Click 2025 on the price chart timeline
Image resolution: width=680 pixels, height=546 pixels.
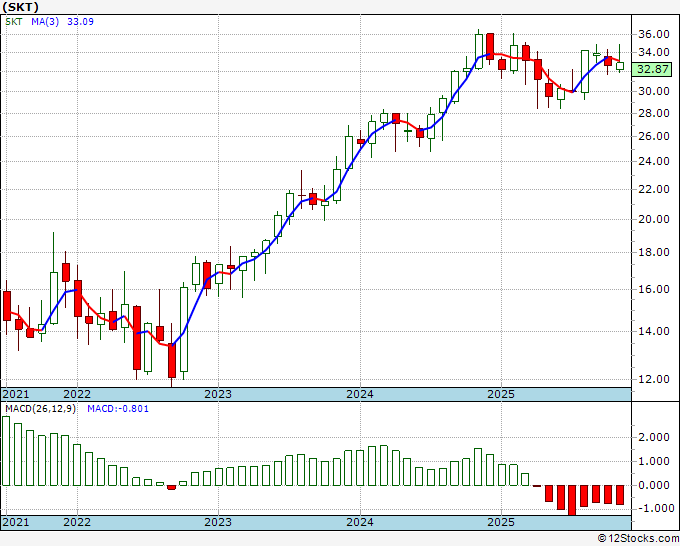501,394
